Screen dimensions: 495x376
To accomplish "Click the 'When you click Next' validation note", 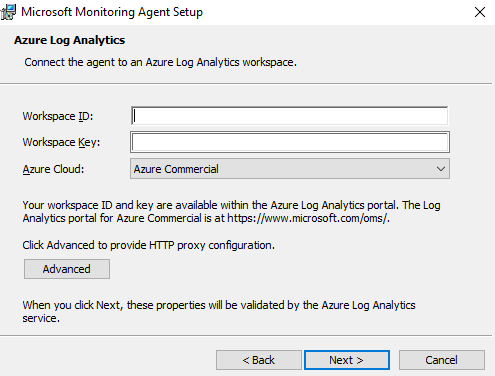I will (x=219, y=312).
